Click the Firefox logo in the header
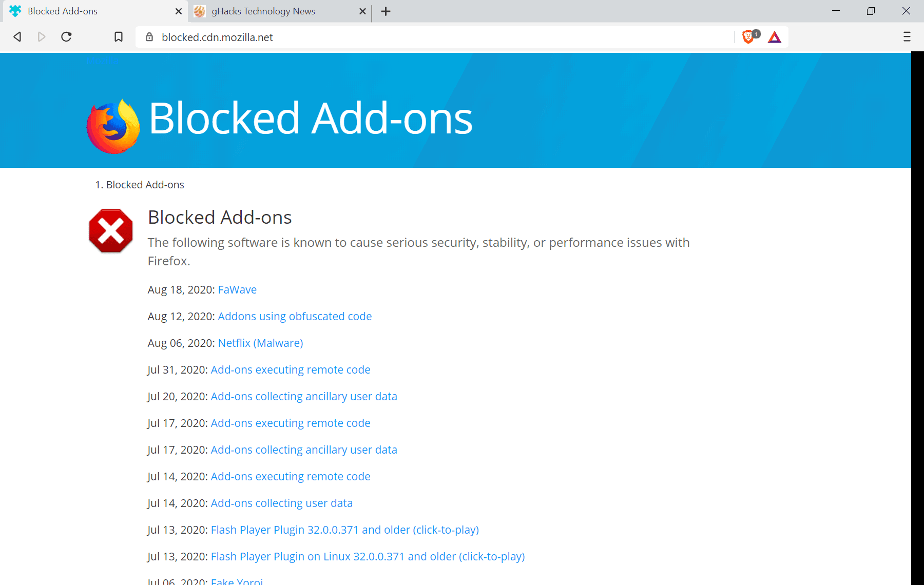The width and height of the screenshot is (924, 585). point(113,126)
